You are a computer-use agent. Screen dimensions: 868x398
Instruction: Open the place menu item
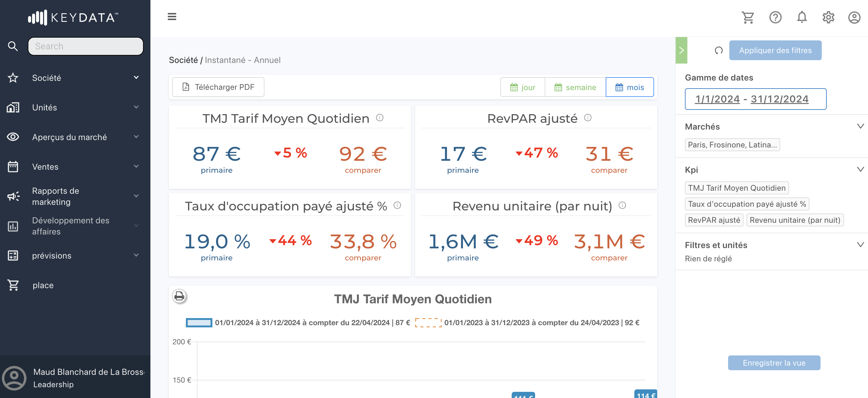pos(43,285)
